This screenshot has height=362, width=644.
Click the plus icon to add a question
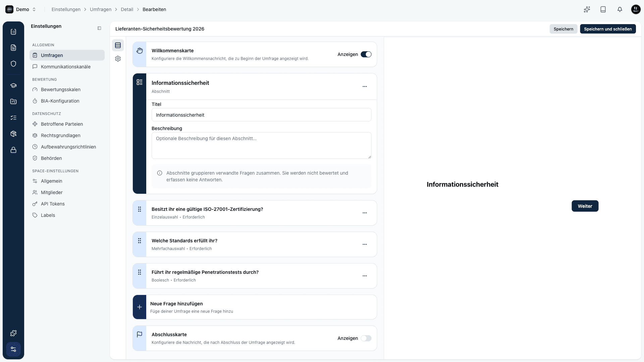point(140,307)
